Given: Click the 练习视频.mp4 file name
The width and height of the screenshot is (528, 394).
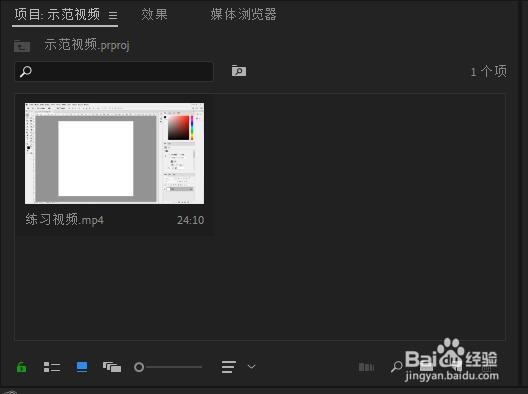Looking at the screenshot, I should [x=64, y=220].
